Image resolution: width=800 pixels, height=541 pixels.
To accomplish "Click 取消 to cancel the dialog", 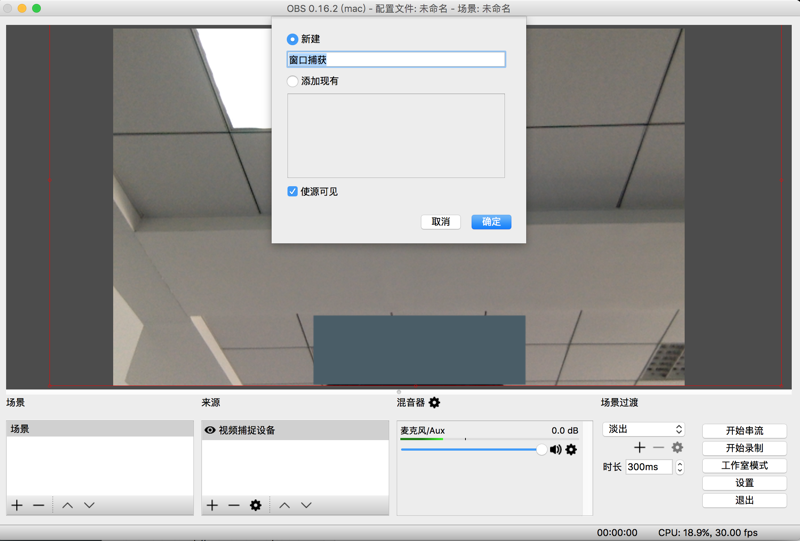I will (441, 222).
